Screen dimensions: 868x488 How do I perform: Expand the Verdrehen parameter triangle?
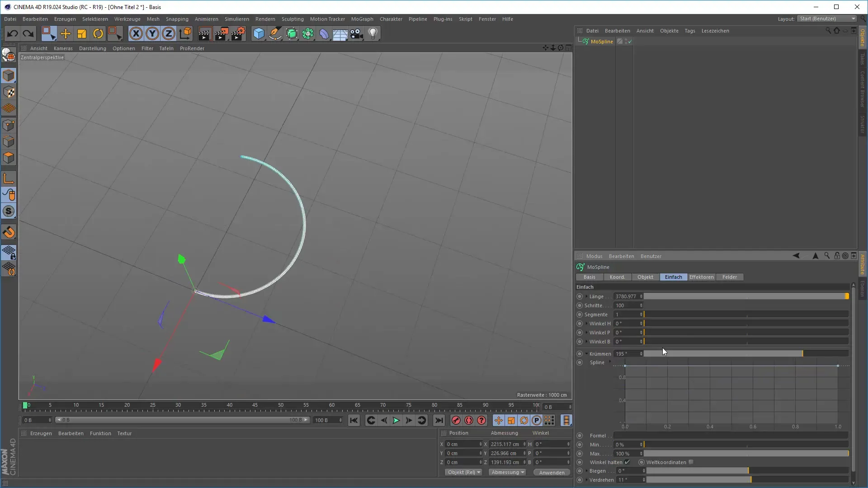point(586,480)
